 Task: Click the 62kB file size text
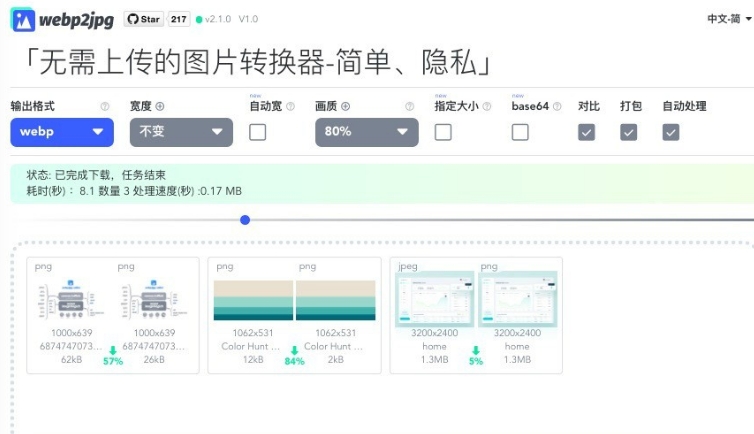pyautogui.click(x=71, y=360)
